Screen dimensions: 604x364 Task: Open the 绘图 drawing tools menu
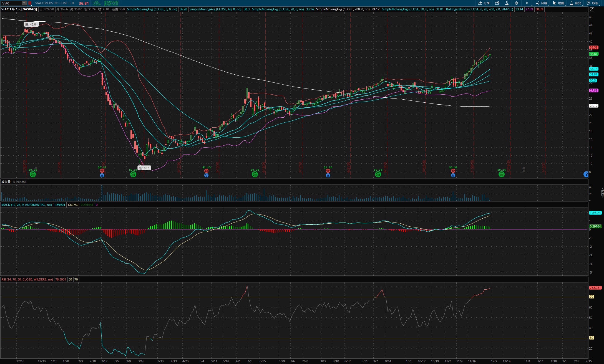tap(558, 3)
